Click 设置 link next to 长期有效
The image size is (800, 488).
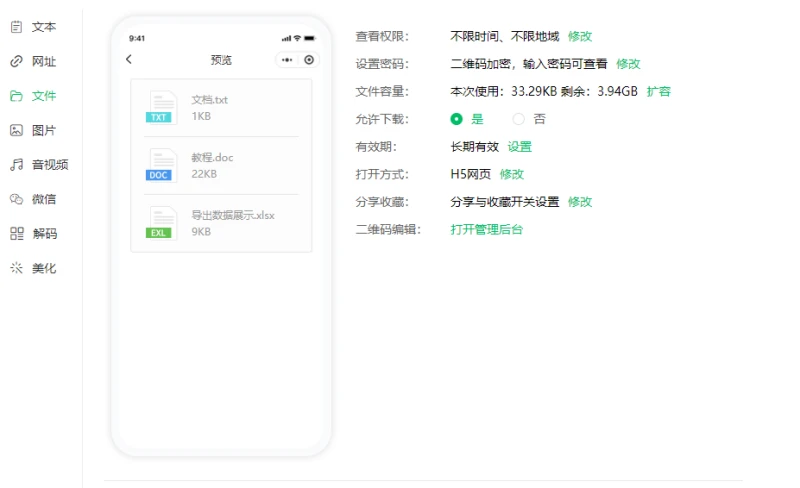(520, 147)
